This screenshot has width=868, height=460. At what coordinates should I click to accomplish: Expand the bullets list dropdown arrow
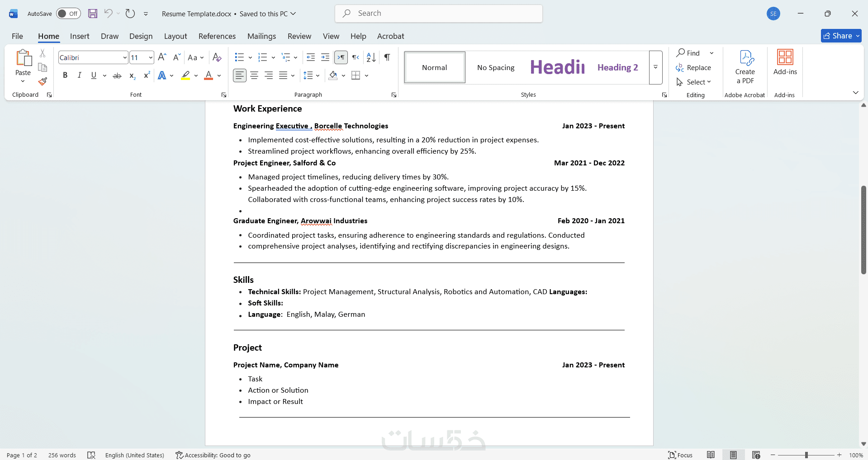click(250, 57)
